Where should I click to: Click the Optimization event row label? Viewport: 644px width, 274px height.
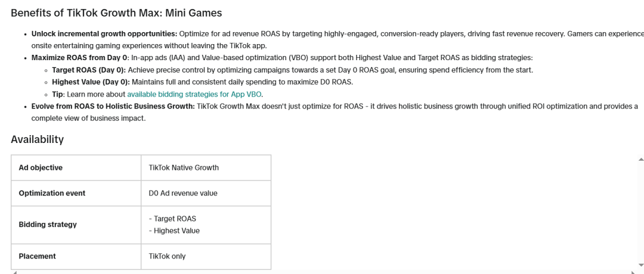coord(52,193)
